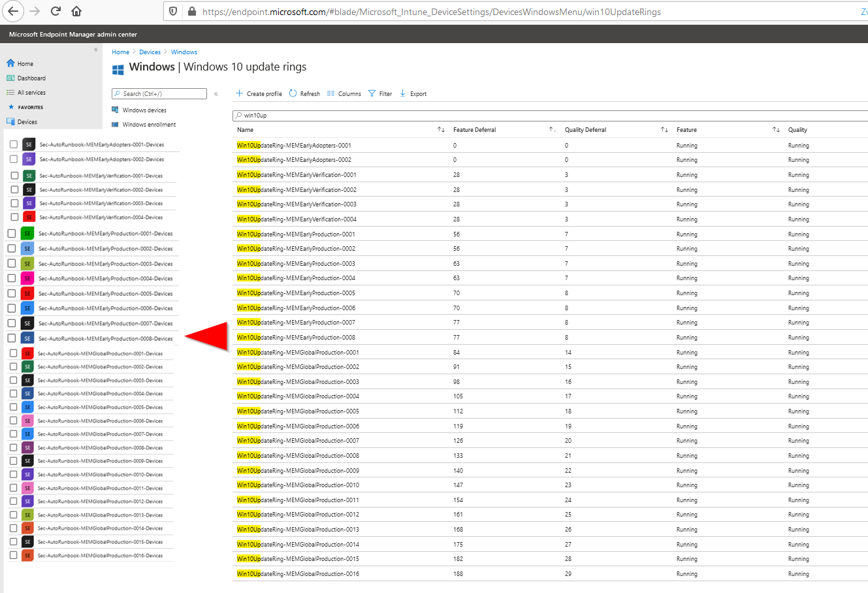Click Home breadcrumb link
This screenshot has height=593, width=868.
(x=120, y=52)
